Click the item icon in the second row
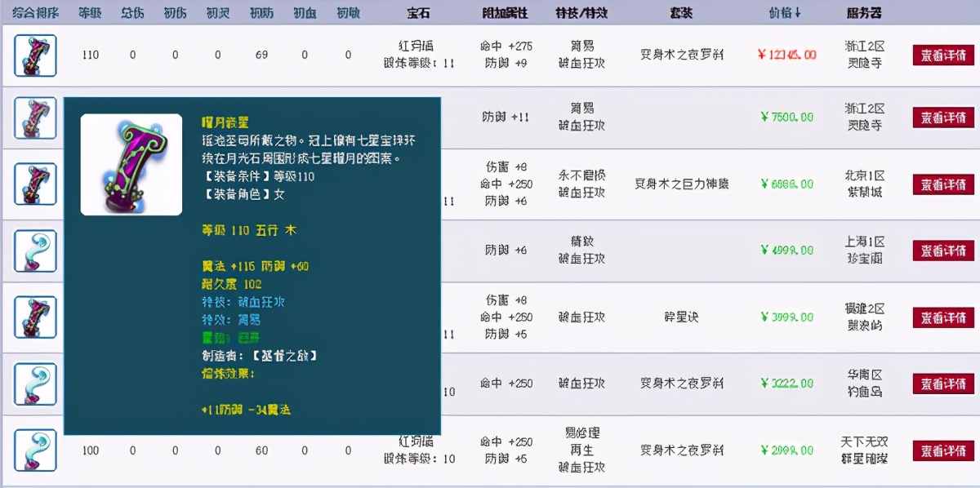Viewport: 980px width, 488px height. [33, 118]
